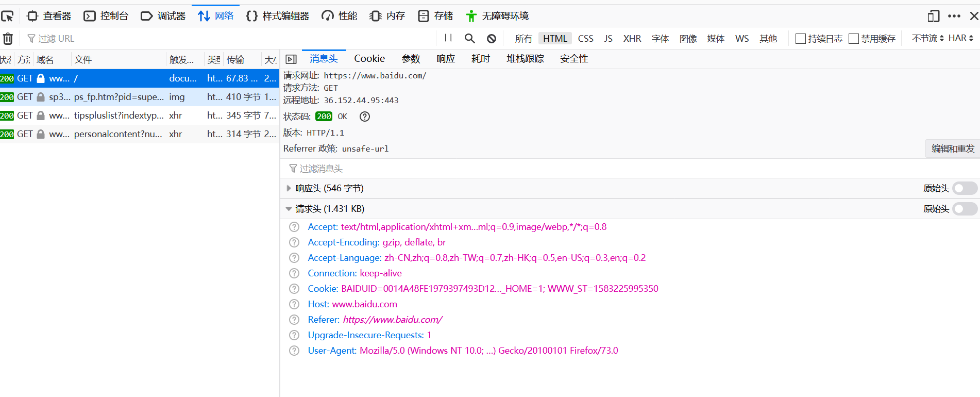980x397 pixels.
Task: Open the Cookie details tab
Action: pos(369,59)
